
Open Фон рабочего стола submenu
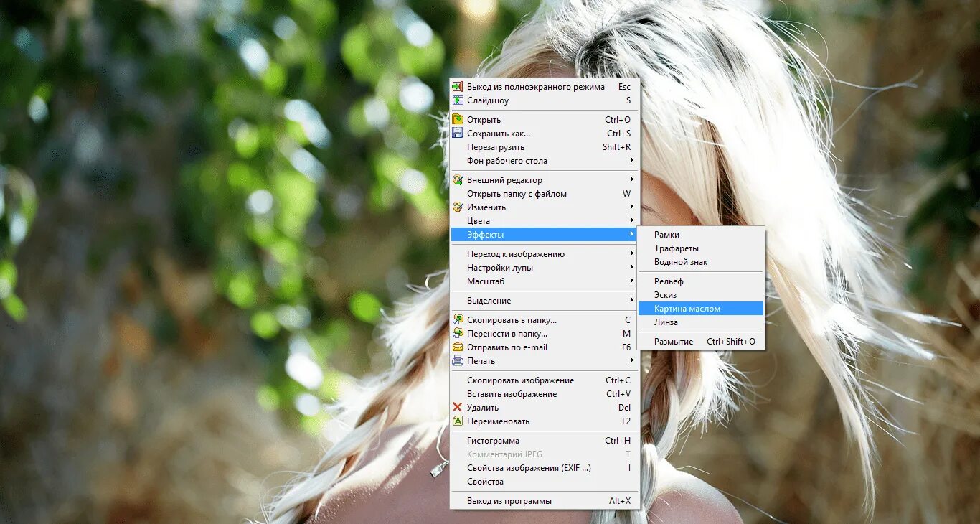click(545, 161)
